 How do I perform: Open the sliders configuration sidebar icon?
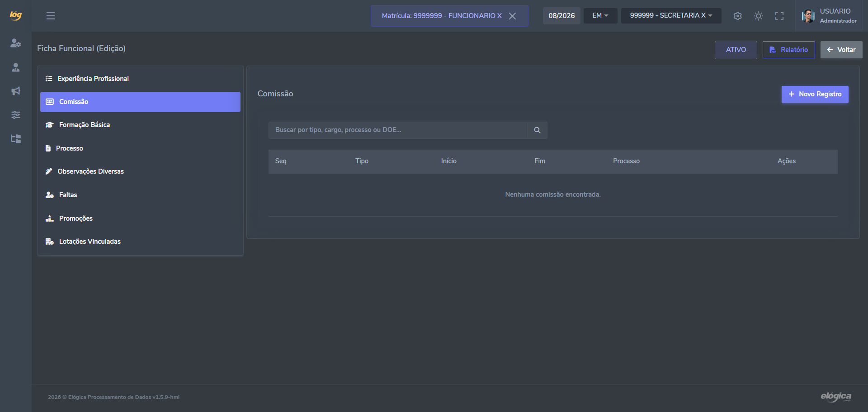click(x=16, y=115)
